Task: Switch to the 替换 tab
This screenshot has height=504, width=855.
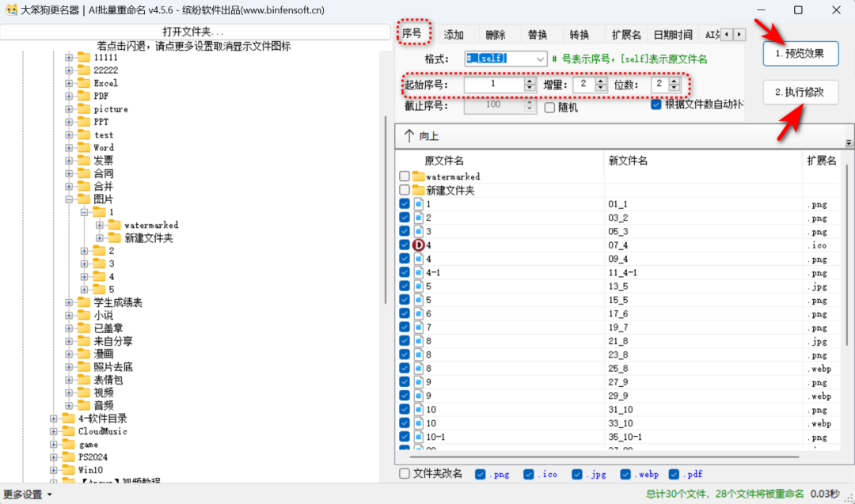Action: (x=538, y=34)
